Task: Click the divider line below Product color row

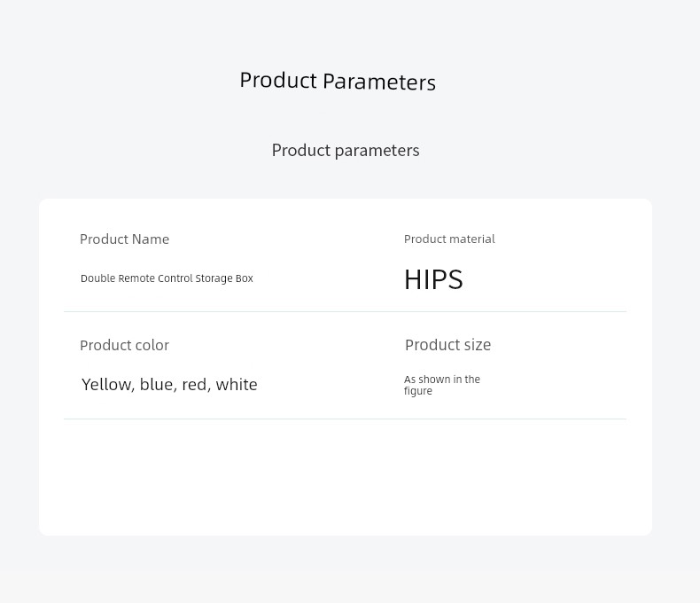Action: tap(345, 419)
